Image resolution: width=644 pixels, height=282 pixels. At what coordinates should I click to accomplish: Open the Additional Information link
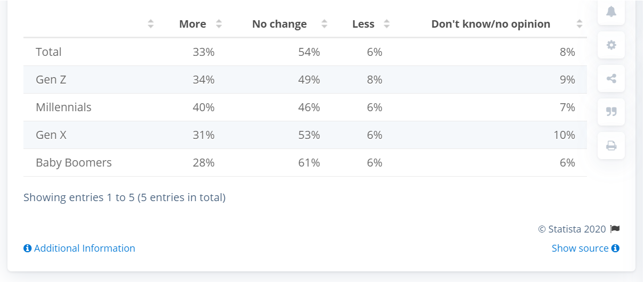click(x=84, y=248)
